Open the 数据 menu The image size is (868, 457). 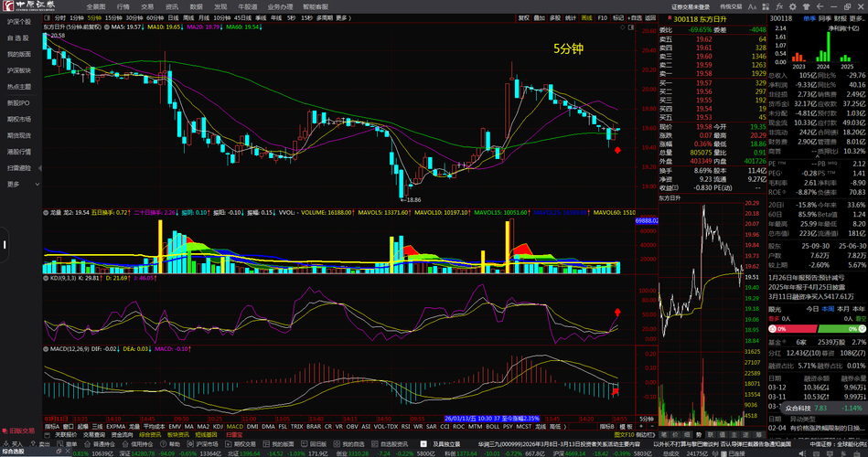tap(196, 6)
